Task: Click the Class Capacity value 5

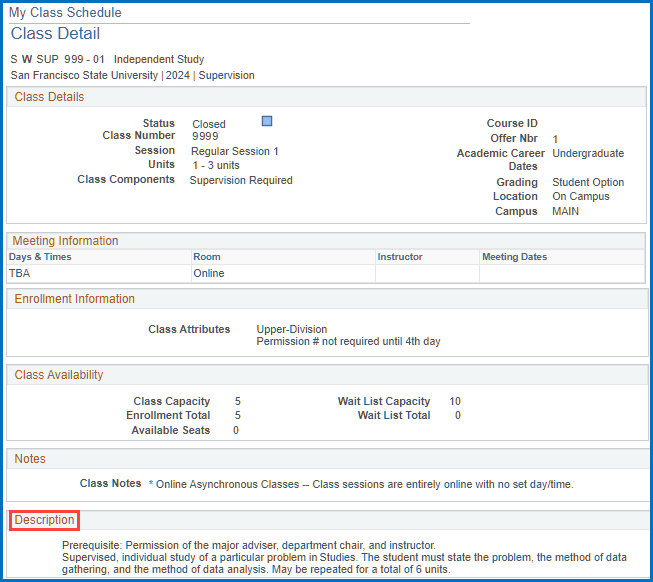Action: tap(237, 401)
